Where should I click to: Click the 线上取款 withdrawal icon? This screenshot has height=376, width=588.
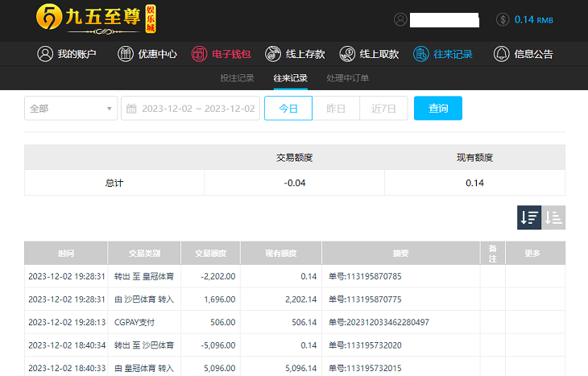pyautogui.click(x=347, y=54)
